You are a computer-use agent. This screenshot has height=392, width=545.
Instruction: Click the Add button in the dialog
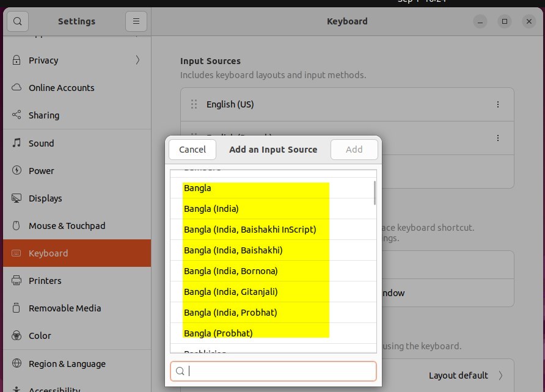click(x=354, y=149)
